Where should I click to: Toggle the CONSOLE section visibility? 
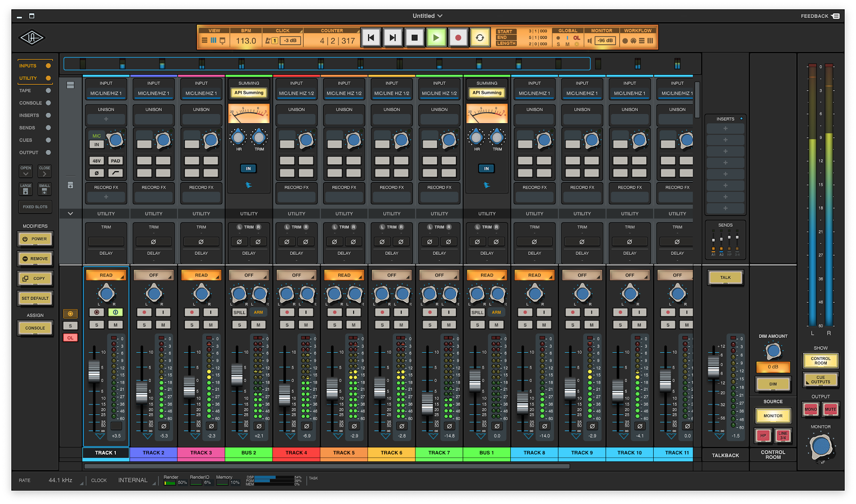pos(48,103)
